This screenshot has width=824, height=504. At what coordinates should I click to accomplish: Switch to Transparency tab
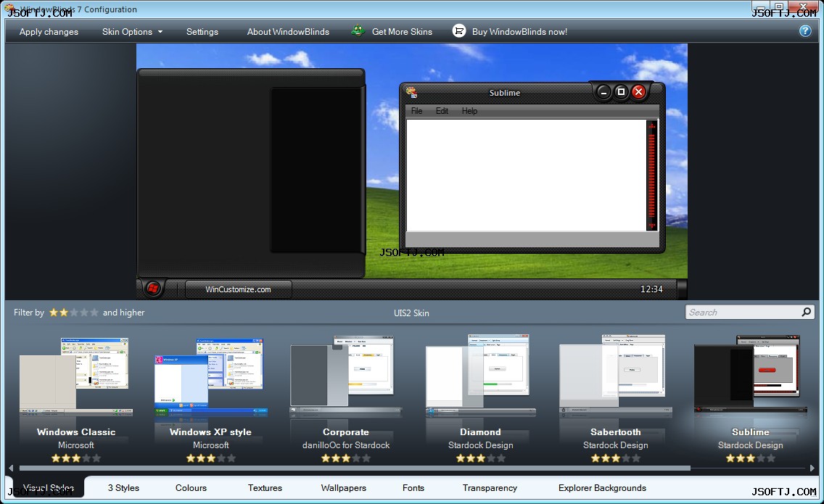pyautogui.click(x=490, y=488)
